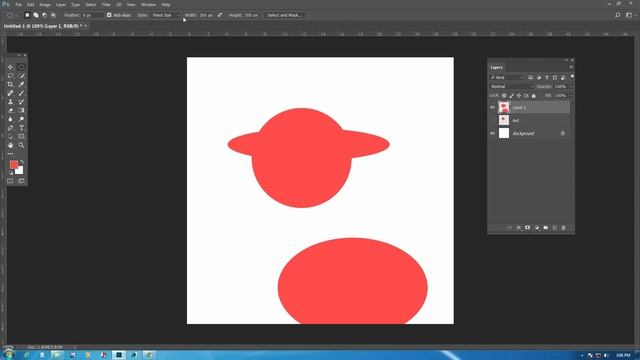Viewport: 640px width, 360px height.
Task: Open the Fill slider dropdown arrow
Action: pyautogui.click(x=571, y=96)
